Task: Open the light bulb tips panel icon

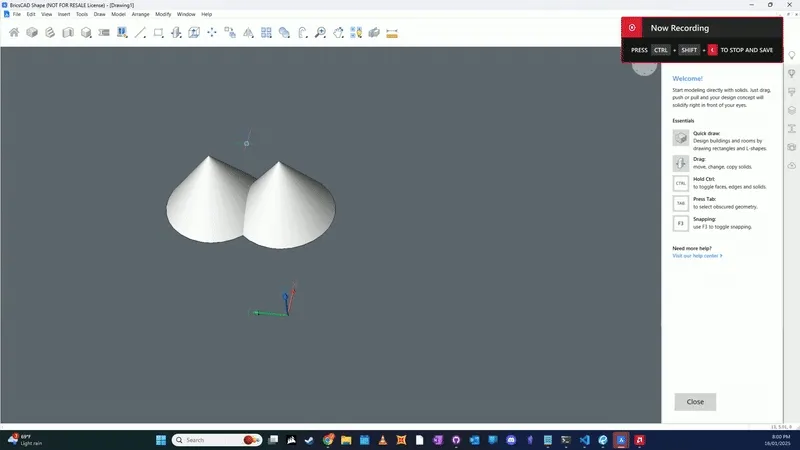Action: [792, 55]
